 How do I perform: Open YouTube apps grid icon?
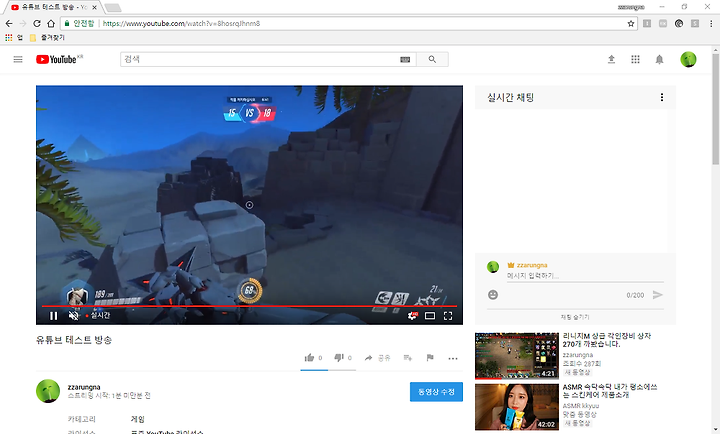point(635,59)
